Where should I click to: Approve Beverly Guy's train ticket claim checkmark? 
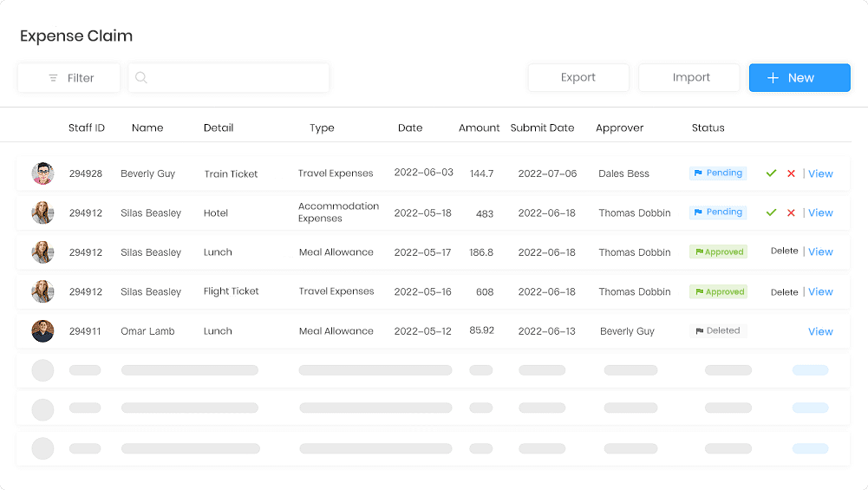point(771,173)
